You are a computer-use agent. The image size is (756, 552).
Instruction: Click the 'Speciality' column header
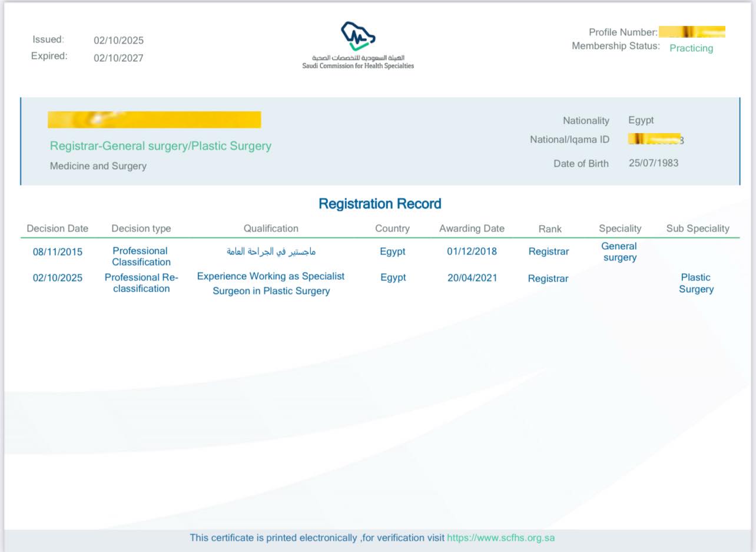620,229
